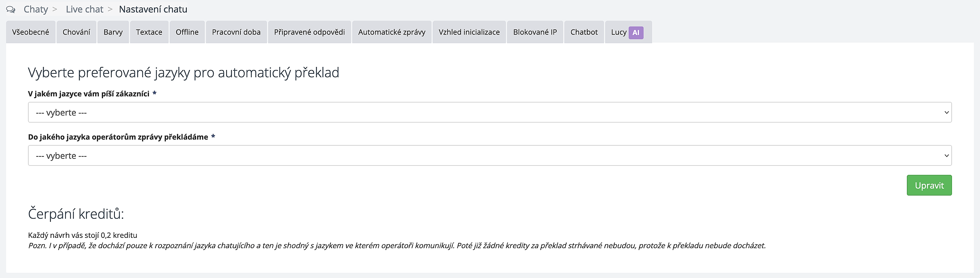Open the Připravené odpovědi tab

(309, 32)
